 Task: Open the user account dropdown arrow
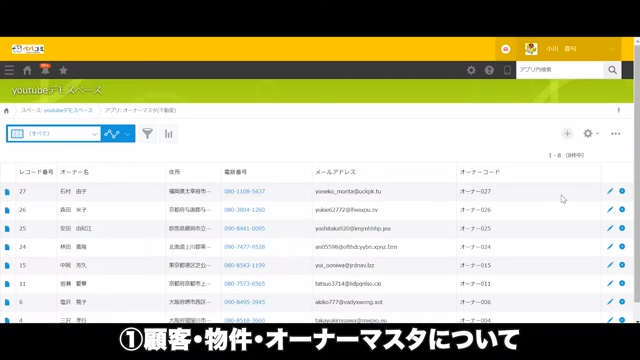pos(612,49)
